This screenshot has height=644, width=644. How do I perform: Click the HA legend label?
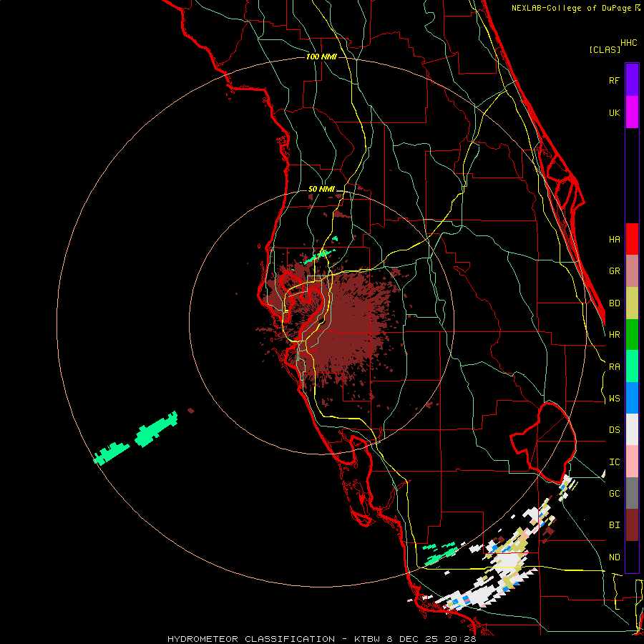[x=614, y=240]
